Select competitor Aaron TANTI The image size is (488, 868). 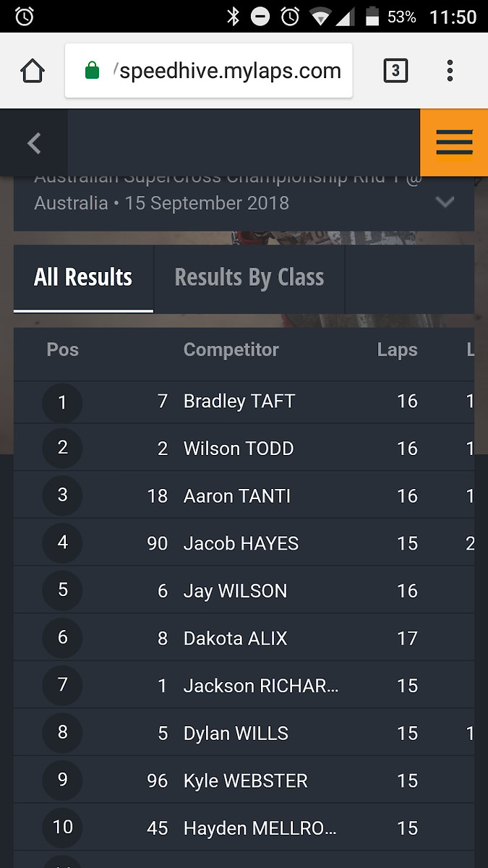[237, 496]
